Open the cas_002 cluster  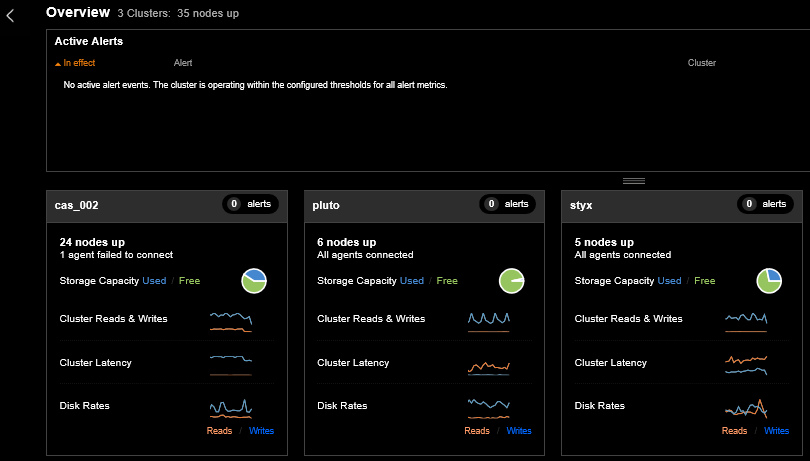click(x=76, y=205)
